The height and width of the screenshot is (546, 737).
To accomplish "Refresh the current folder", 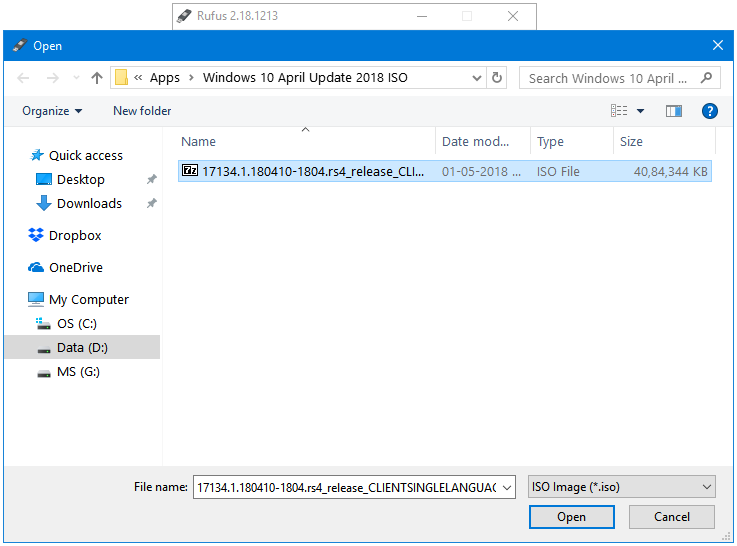I will (x=497, y=78).
